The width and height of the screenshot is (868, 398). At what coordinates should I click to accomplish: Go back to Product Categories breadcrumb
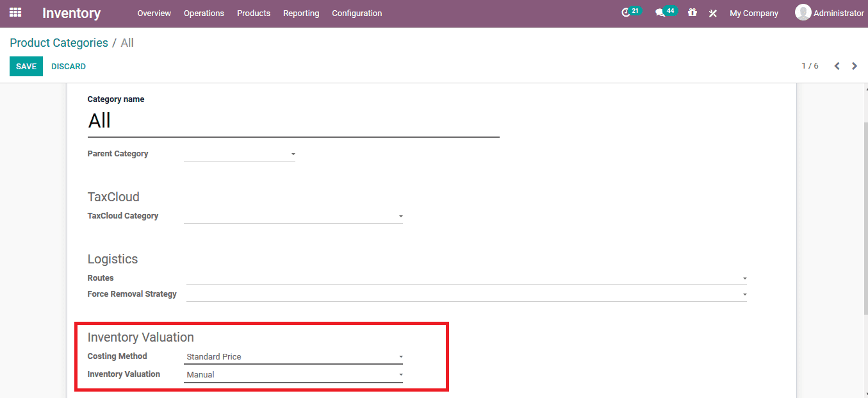[x=59, y=43]
